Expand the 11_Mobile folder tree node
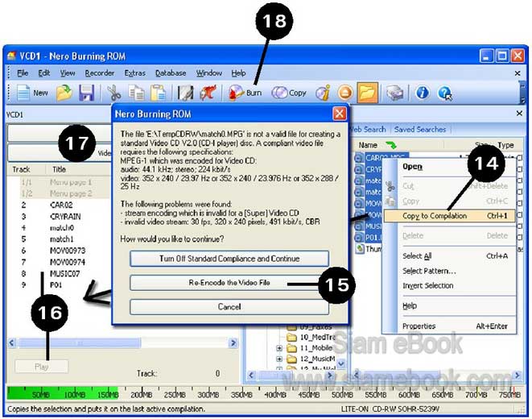Viewport: 532px width, 419px height. pos(279,348)
